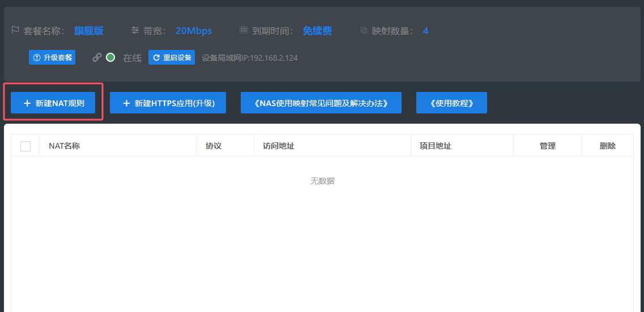Click the 访问地址 column header
This screenshot has width=644, height=312.
point(278,146)
